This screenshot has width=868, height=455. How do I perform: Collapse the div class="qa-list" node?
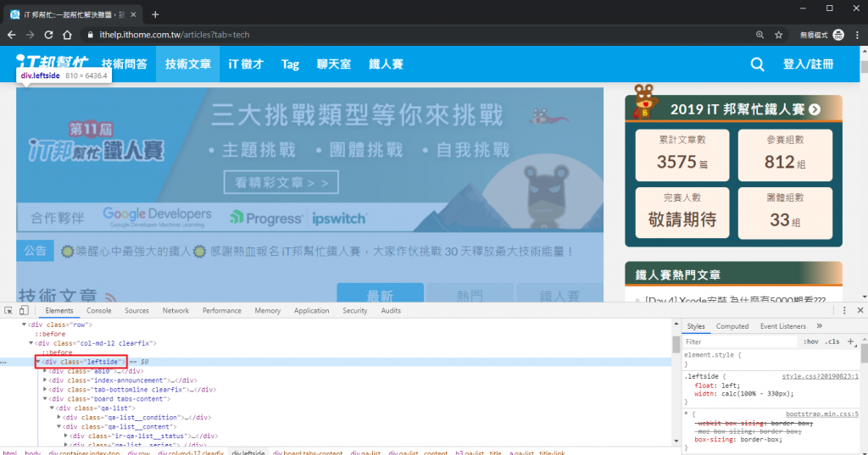(x=52, y=408)
